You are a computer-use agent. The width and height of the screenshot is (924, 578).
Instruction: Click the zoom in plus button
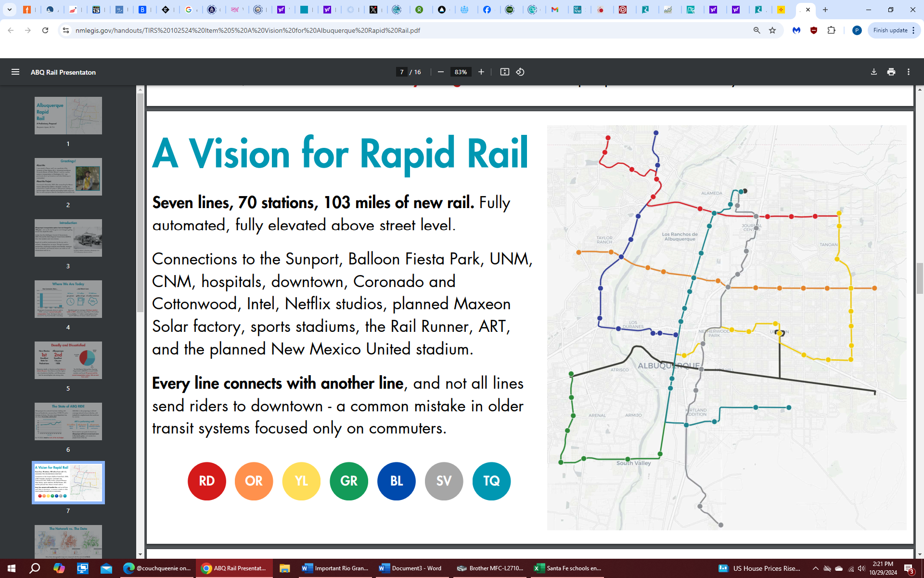481,72
